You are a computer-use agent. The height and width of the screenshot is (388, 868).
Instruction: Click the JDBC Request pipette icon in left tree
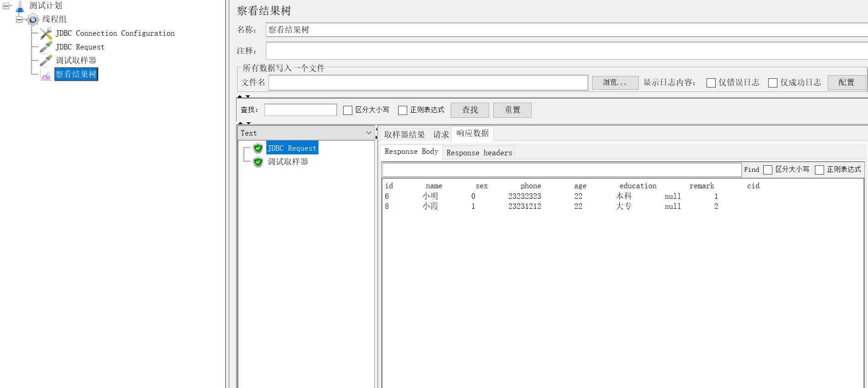pos(46,47)
